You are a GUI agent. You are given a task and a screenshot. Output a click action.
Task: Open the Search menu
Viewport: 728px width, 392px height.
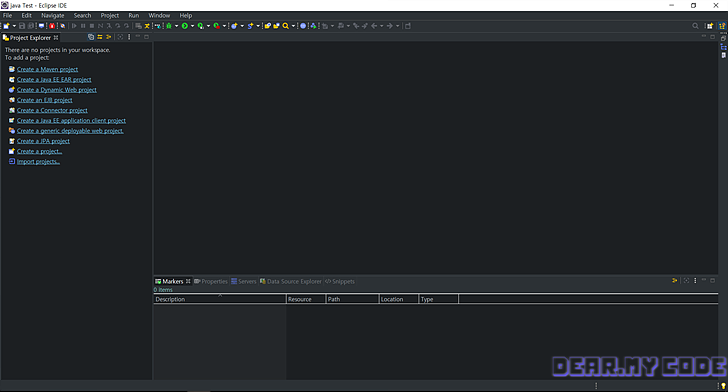click(x=82, y=15)
